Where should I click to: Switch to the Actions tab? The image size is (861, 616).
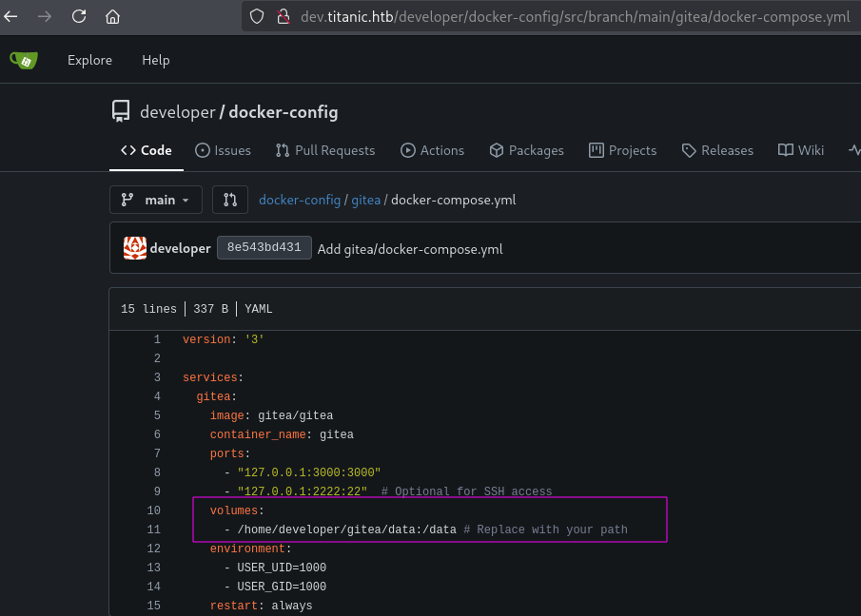tap(432, 150)
